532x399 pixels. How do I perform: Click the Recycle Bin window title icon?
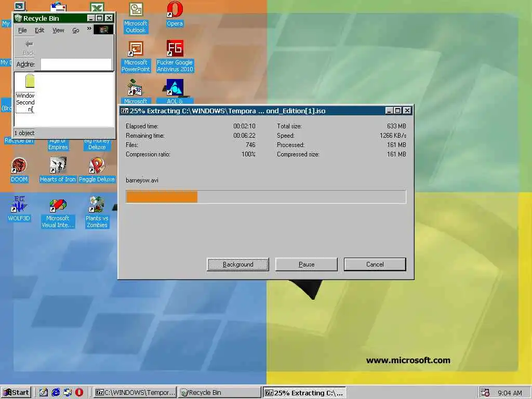click(x=18, y=18)
